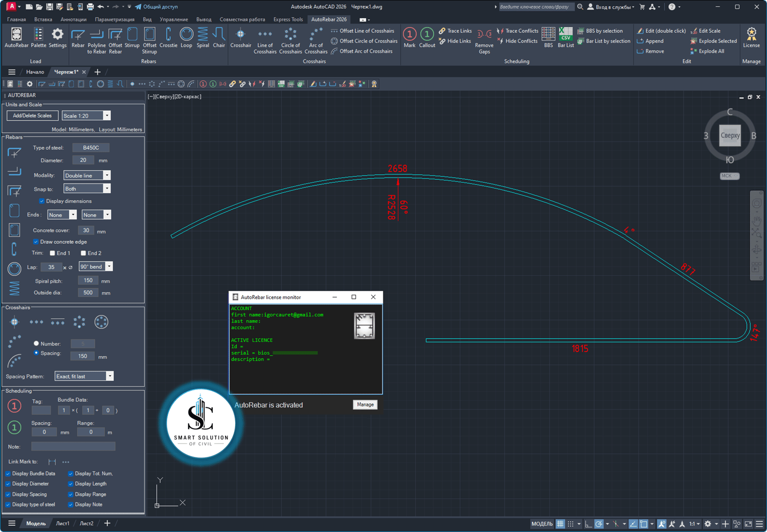The image size is (767, 532).
Task: Switch to Express Tools ribbon tab
Action: (288, 19)
